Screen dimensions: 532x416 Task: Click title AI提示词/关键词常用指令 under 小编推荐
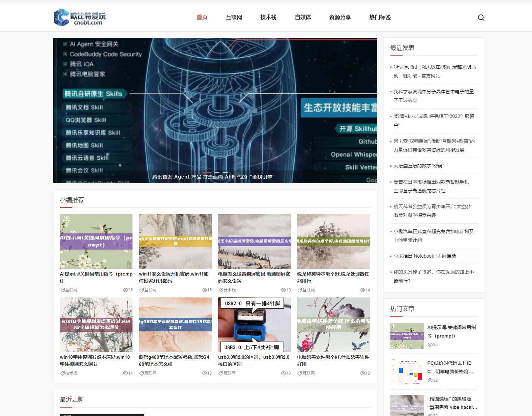pos(96,277)
